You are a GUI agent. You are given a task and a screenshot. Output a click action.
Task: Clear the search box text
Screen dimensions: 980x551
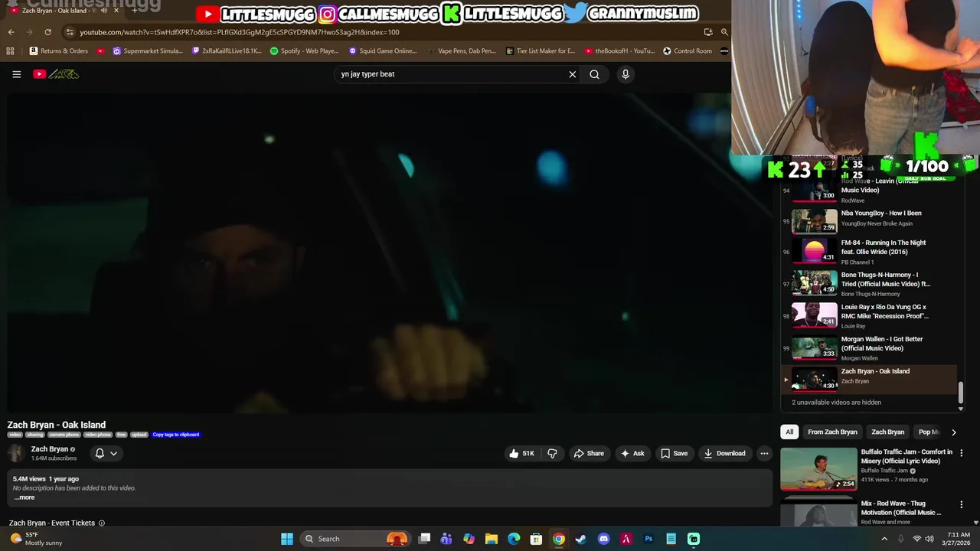pyautogui.click(x=572, y=74)
